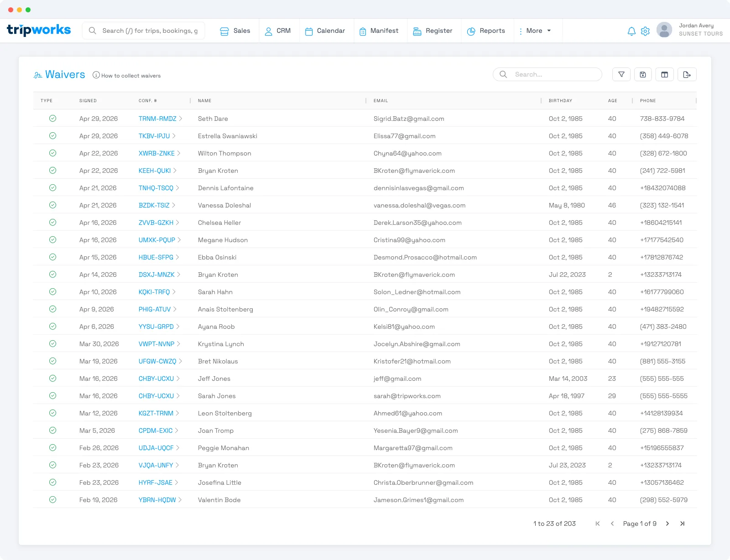Go to the first page icon
730x560 pixels.
coord(598,524)
